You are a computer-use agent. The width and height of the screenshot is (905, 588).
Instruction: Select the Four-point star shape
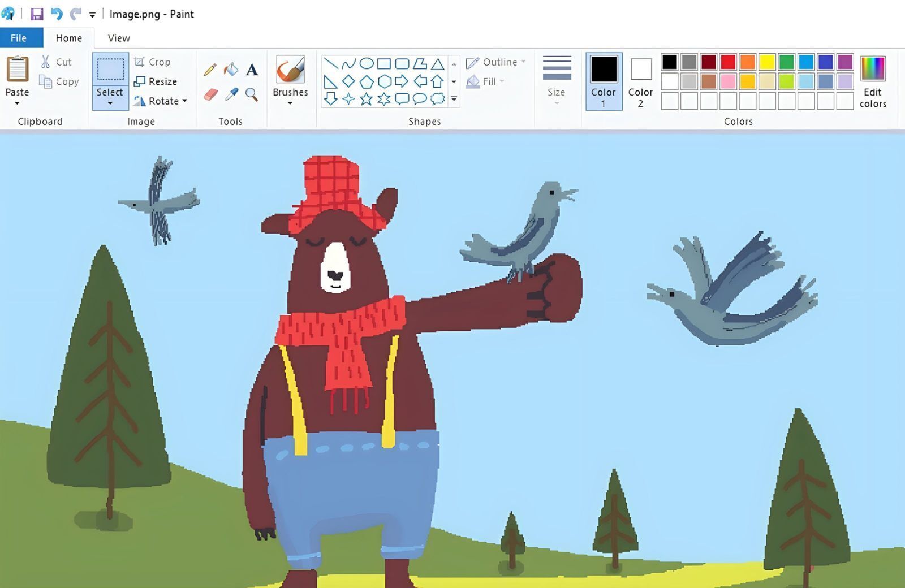tap(348, 99)
